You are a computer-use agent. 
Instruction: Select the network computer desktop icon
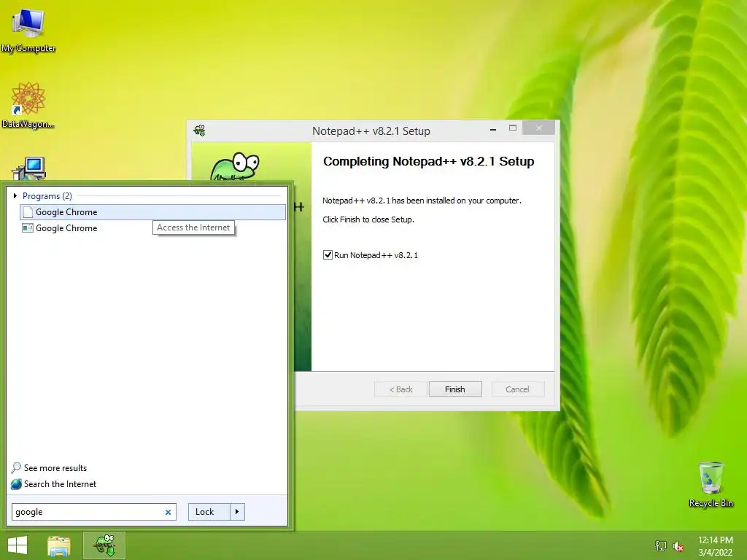pyautogui.click(x=29, y=168)
